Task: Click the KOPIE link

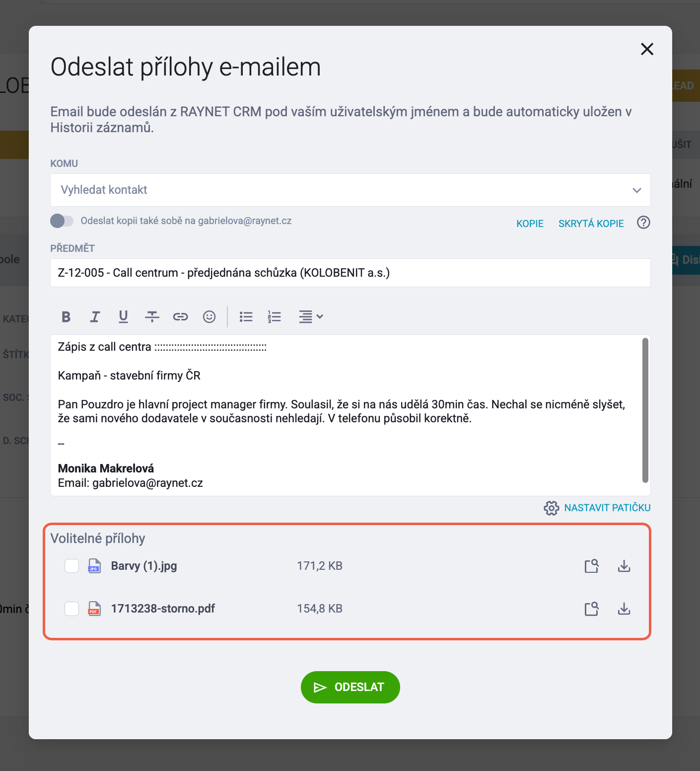Action: pos(530,224)
